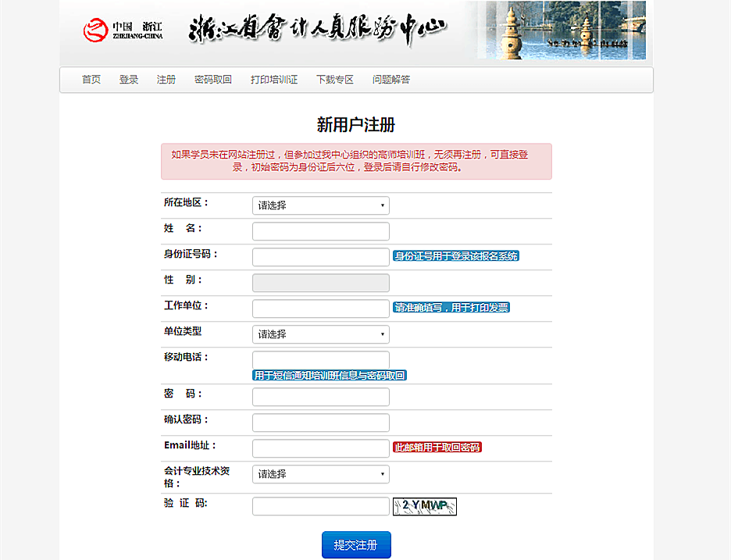Open the 密码取回 password recovery page
Image resolution: width=731 pixels, height=560 pixels.
pyautogui.click(x=213, y=80)
